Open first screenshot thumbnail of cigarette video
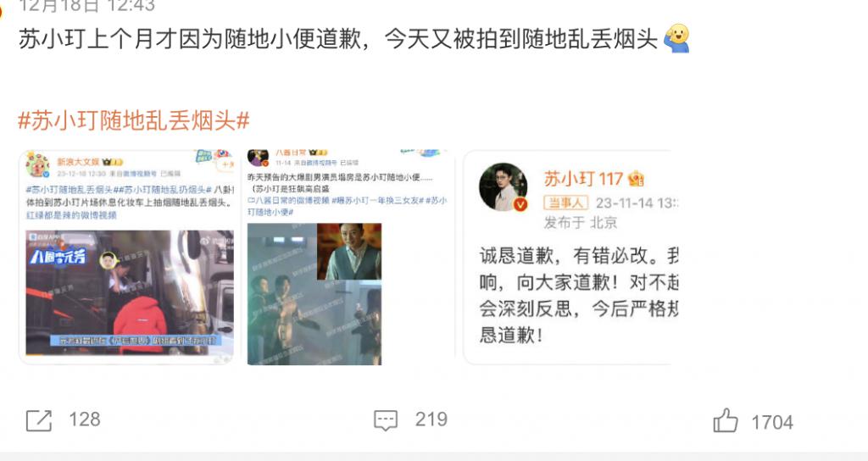 pyautogui.click(x=127, y=258)
